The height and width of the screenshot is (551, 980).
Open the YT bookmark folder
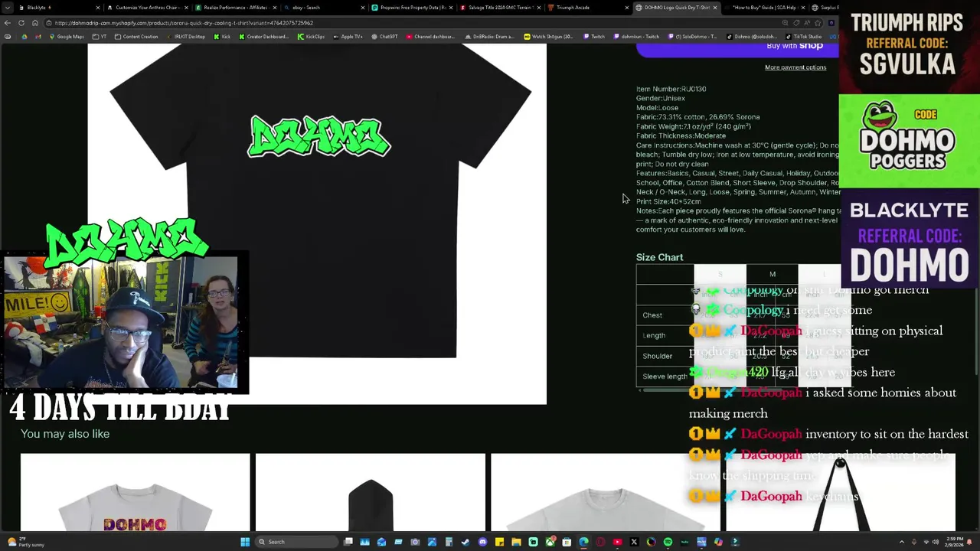pos(100,37)
